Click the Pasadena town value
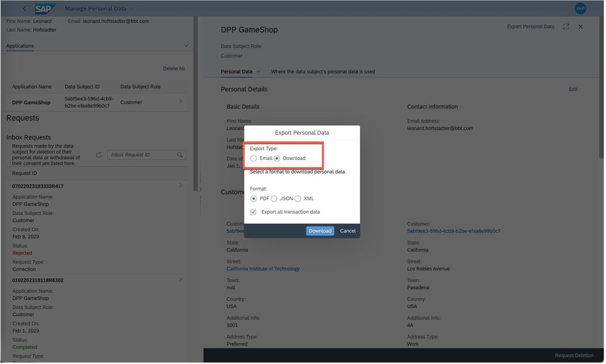Image resolution: width=606 pixels, height=364 pixels. coord(418,288)
